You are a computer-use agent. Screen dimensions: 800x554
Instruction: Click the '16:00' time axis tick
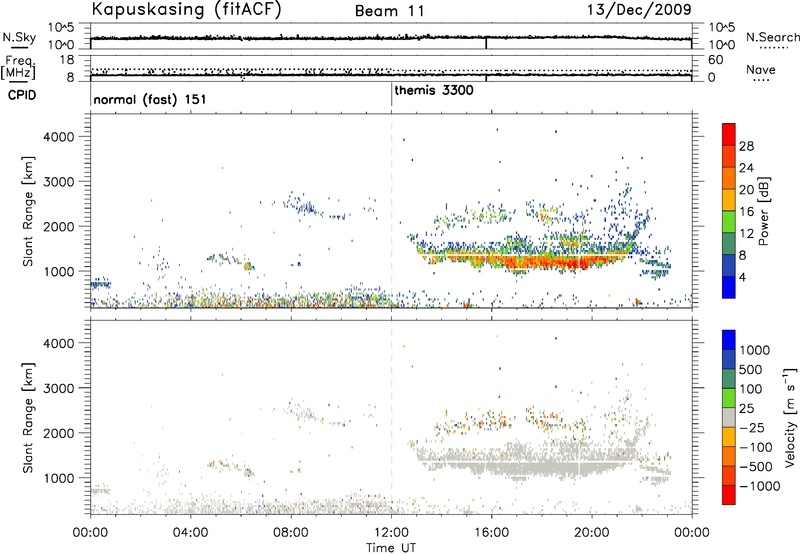(491, 533)
